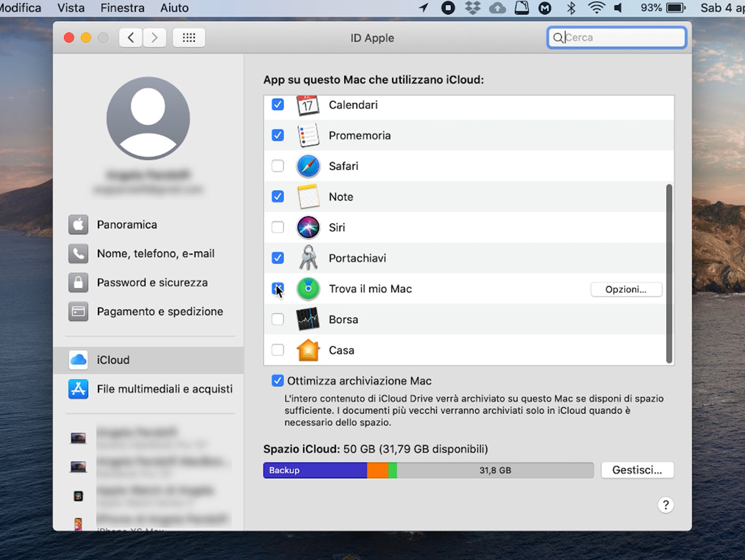Click the Safari compass icon
The image size is (745, 560).
click(x=308, y=166)
